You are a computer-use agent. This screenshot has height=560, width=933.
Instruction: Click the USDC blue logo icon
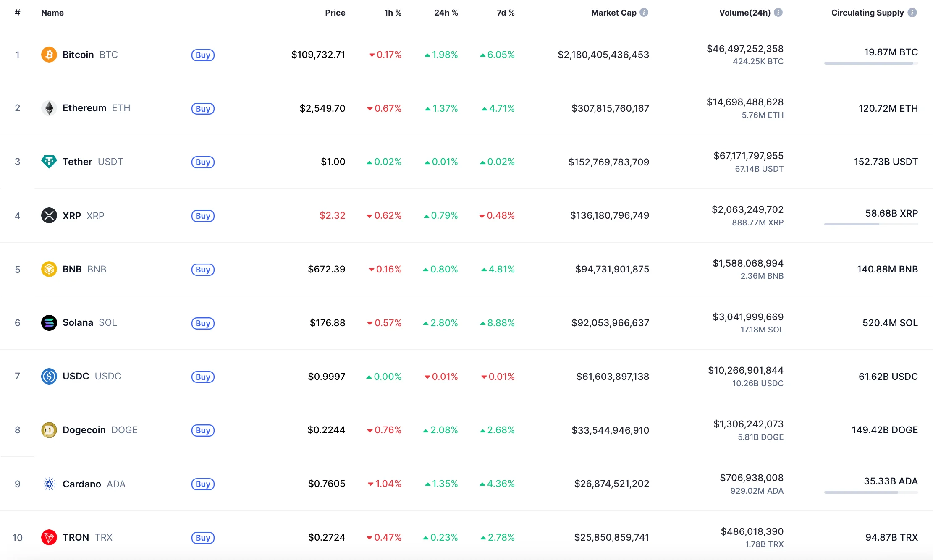tap(49, 376)
